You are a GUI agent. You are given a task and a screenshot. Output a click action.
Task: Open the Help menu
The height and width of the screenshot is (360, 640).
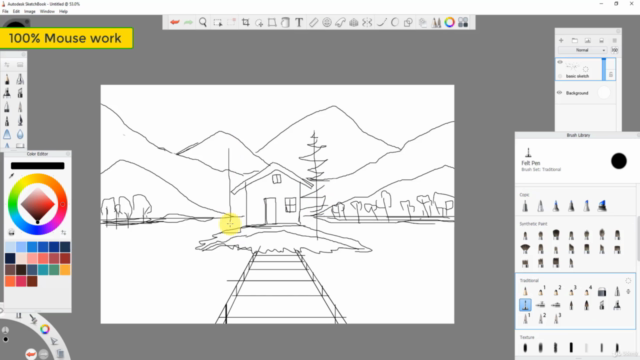coord(63,11)
